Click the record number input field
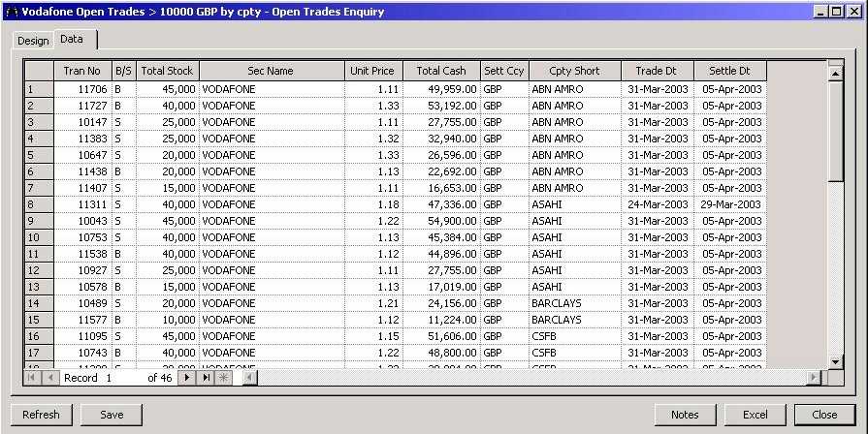The image size is (868, 434). 124,378
